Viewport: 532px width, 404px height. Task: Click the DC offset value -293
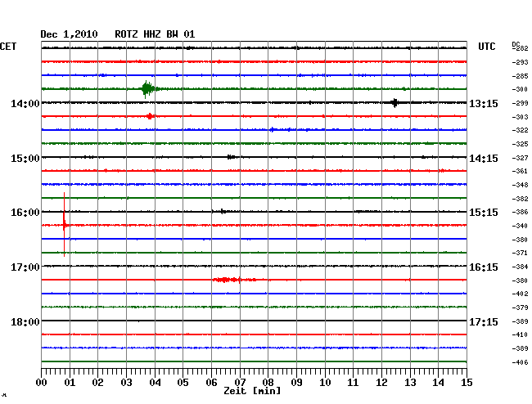[520, 62]
